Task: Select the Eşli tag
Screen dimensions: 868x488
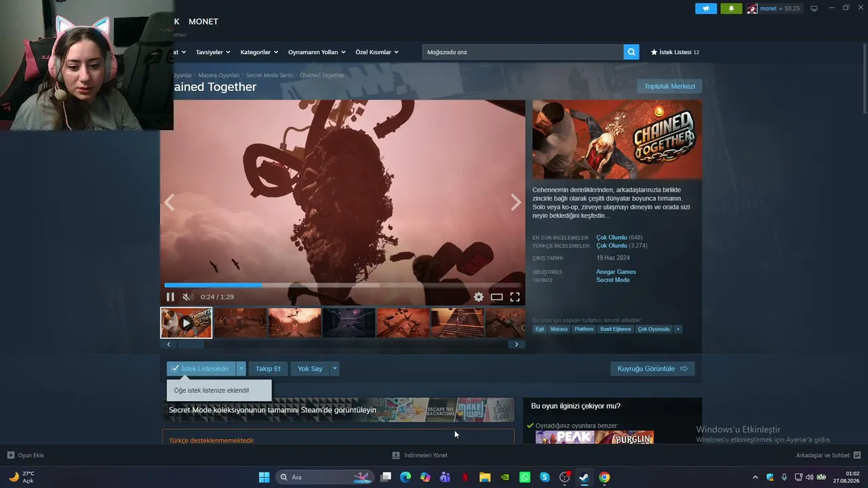Action: tap(540, 329)
